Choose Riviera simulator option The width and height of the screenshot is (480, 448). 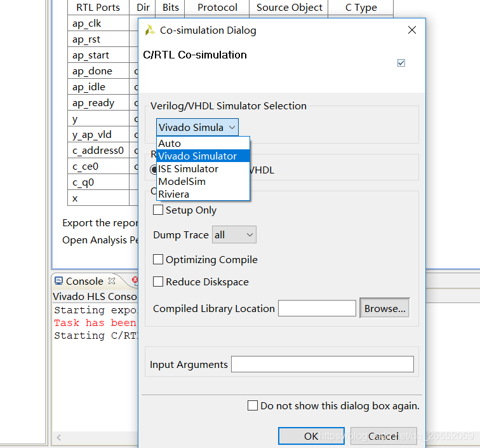pyautogui.click(x=203, y=194)
